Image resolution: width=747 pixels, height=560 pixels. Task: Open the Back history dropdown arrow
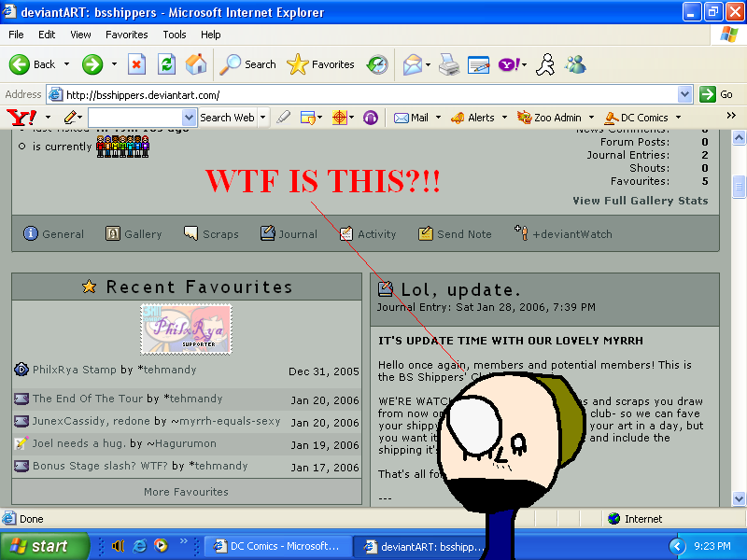pyautogui.click(x=66, y=64)
